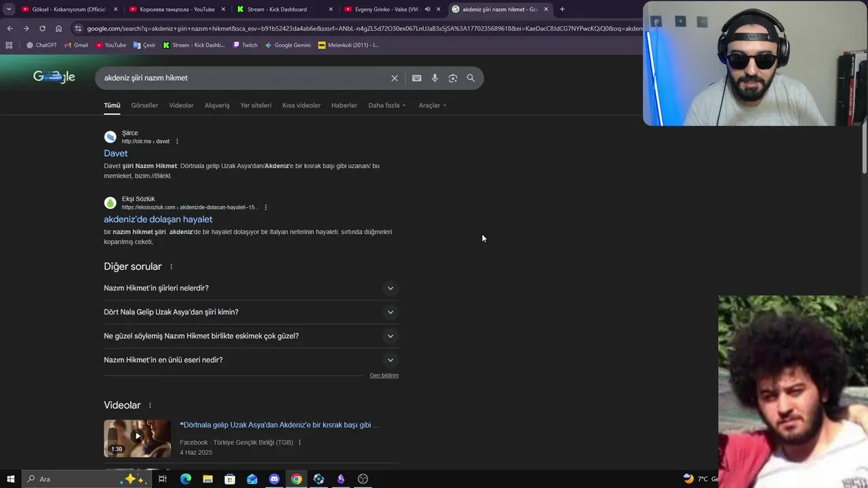Open Task View on the taskbar
Image resolution: width=868 pixels, height=488 pixels.
[x=163, y=479]
